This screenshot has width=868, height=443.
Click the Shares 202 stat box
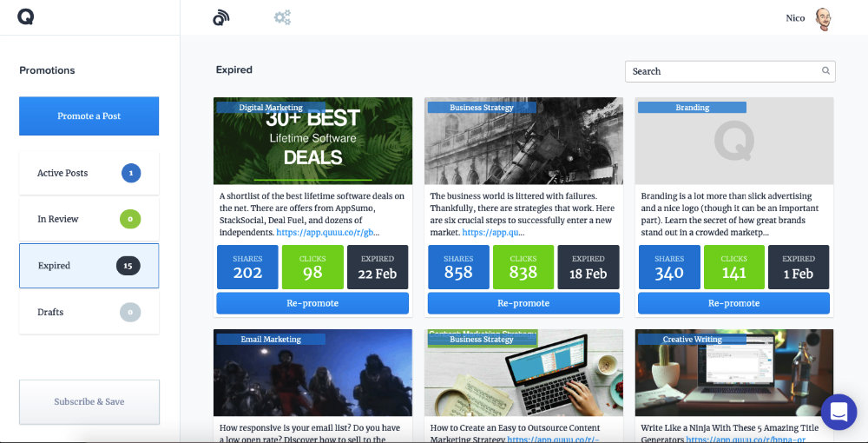point(247,267)
